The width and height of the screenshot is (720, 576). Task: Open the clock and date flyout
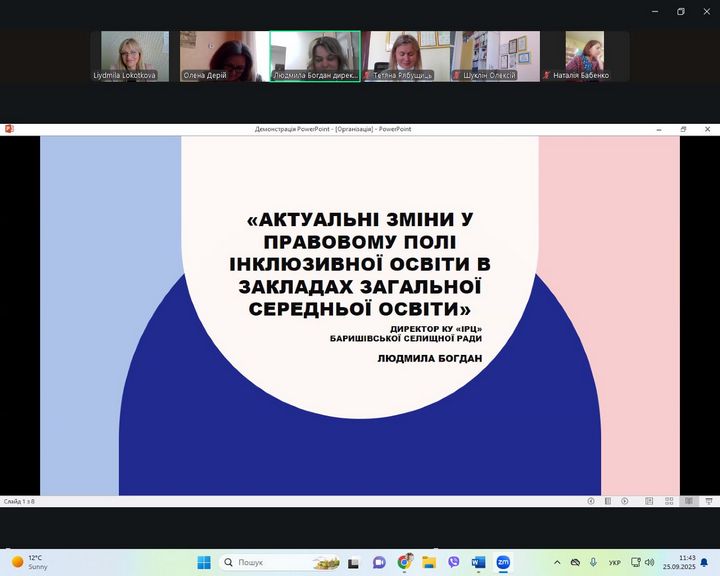click(686, 562)
